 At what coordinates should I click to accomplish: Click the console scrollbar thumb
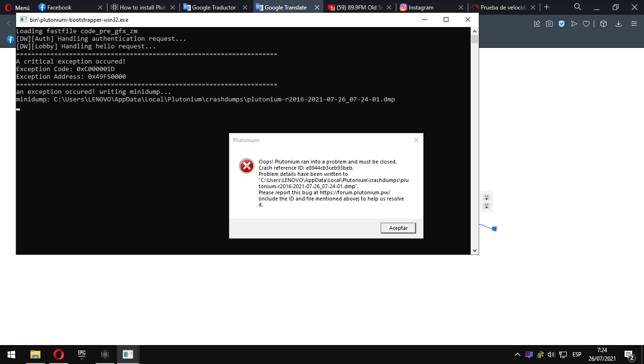click(x=474, y=39)
